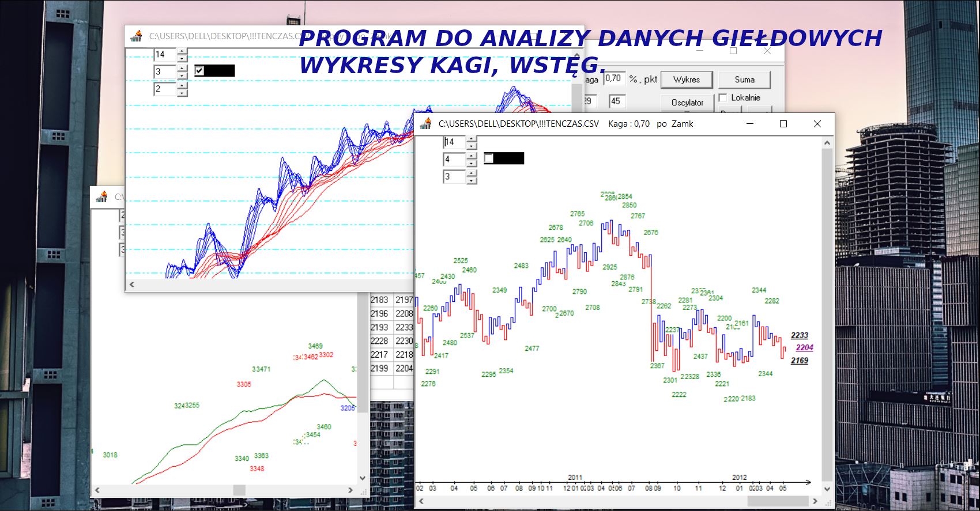Decrease the 4 spinner value in Kagi window

[472, 163]
